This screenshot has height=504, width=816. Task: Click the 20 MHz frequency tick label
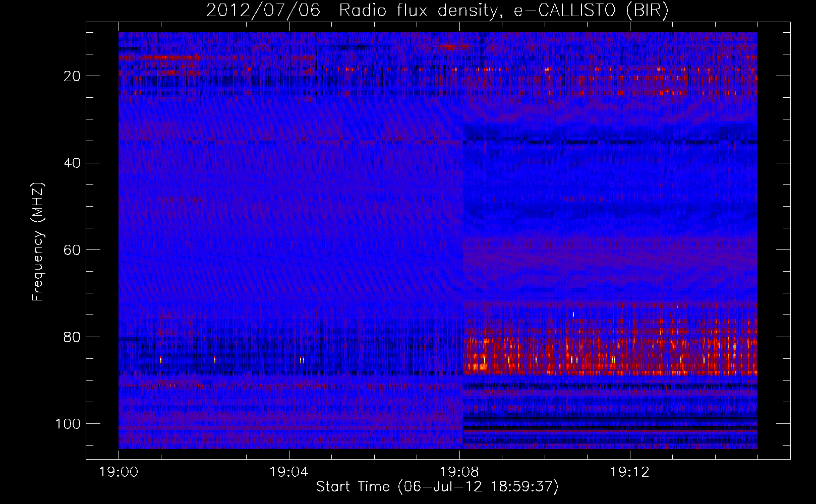point(72,76)
